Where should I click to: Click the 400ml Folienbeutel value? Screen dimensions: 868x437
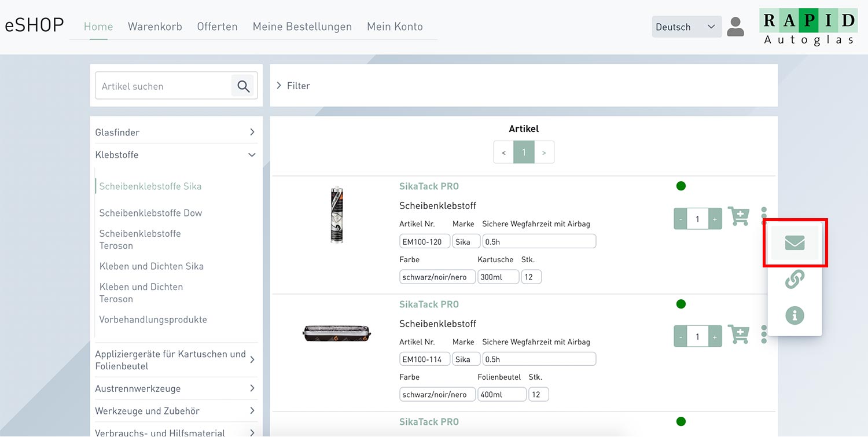(x=502, y=394)
